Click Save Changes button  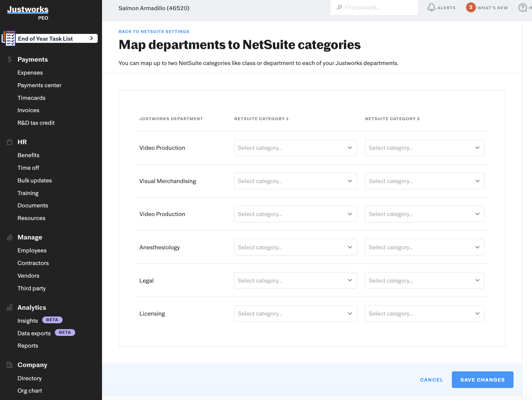point(482,380)
